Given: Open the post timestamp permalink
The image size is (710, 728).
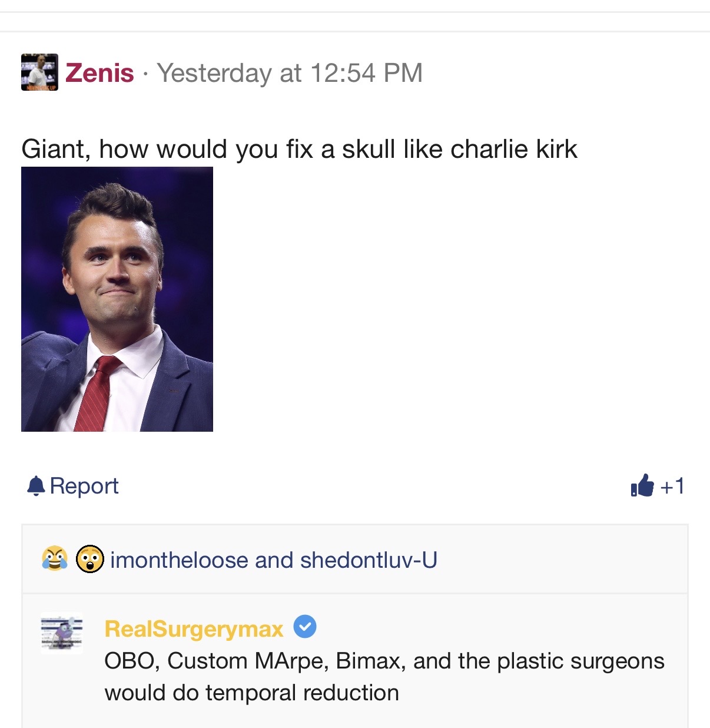Looking at the screenshot, I should coord(290,73).
